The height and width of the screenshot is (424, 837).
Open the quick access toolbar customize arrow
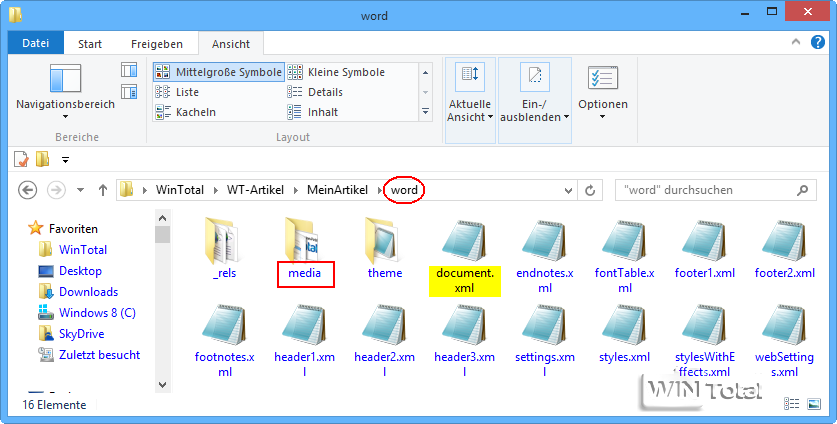point(65,160)
